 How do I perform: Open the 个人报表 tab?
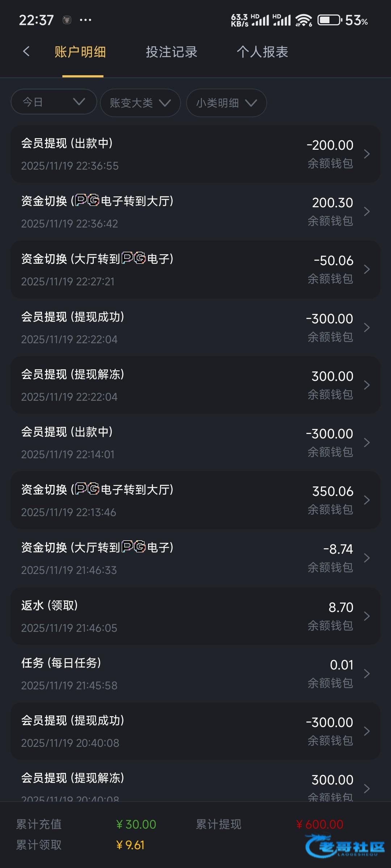[x=262, y=52]
